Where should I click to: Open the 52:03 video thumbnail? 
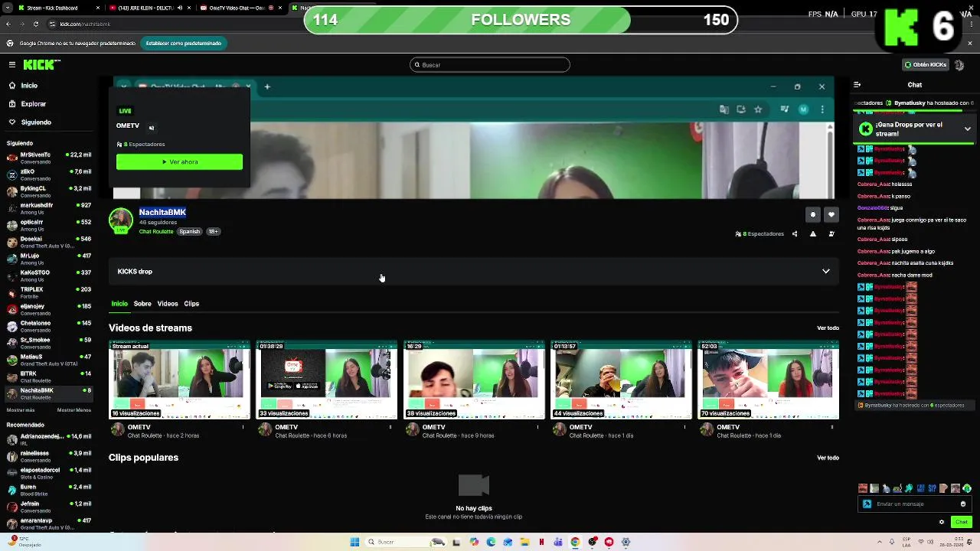tap(769, 380)
